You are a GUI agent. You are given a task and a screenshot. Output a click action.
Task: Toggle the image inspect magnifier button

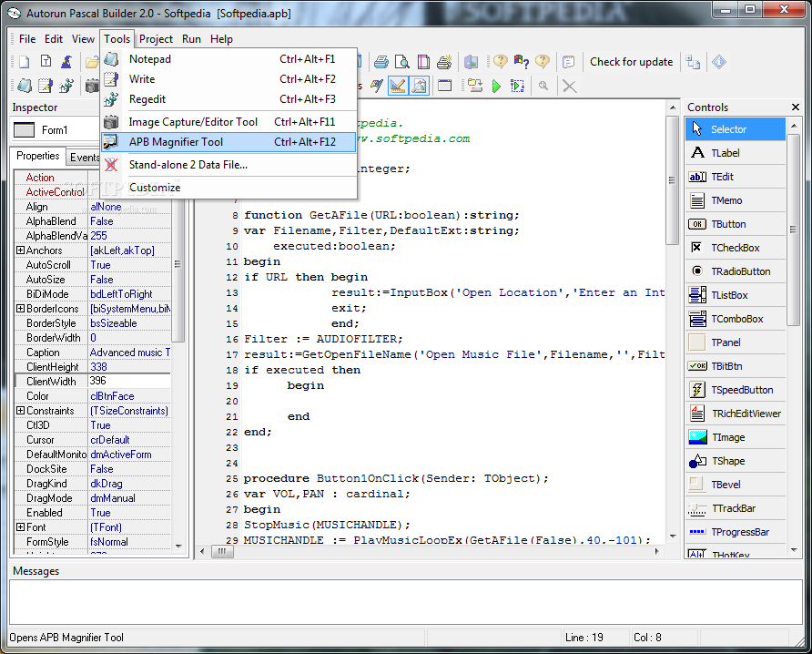[x=419, y=86]
